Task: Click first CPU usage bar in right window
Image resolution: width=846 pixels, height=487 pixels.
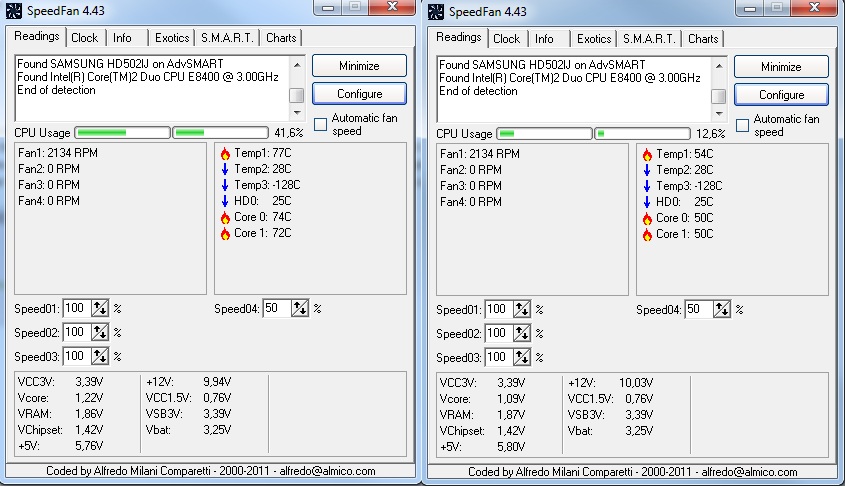Action: pos(544,134)
